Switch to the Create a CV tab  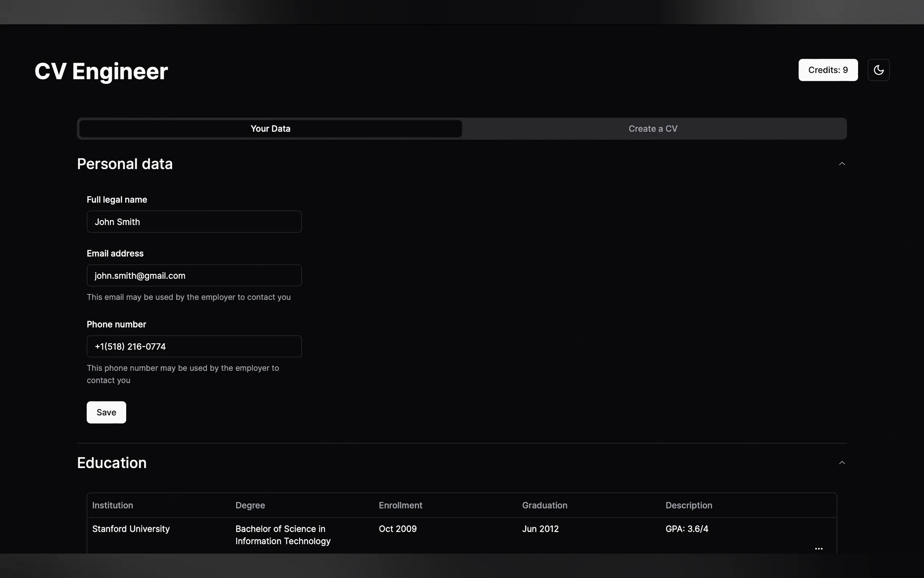click(x=653, y=129)
